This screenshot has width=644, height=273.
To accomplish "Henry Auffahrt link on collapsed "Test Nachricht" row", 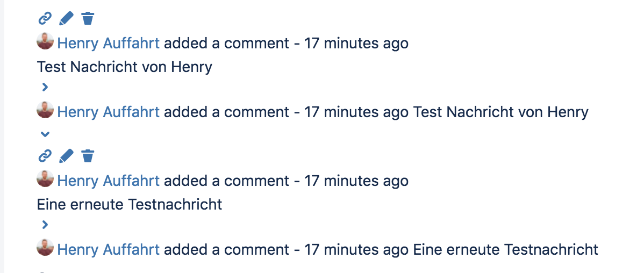I will click(x=109, y=112).
